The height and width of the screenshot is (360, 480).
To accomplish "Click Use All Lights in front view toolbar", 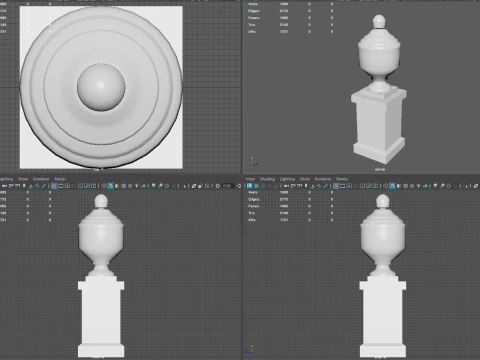I will pos(137,186).
